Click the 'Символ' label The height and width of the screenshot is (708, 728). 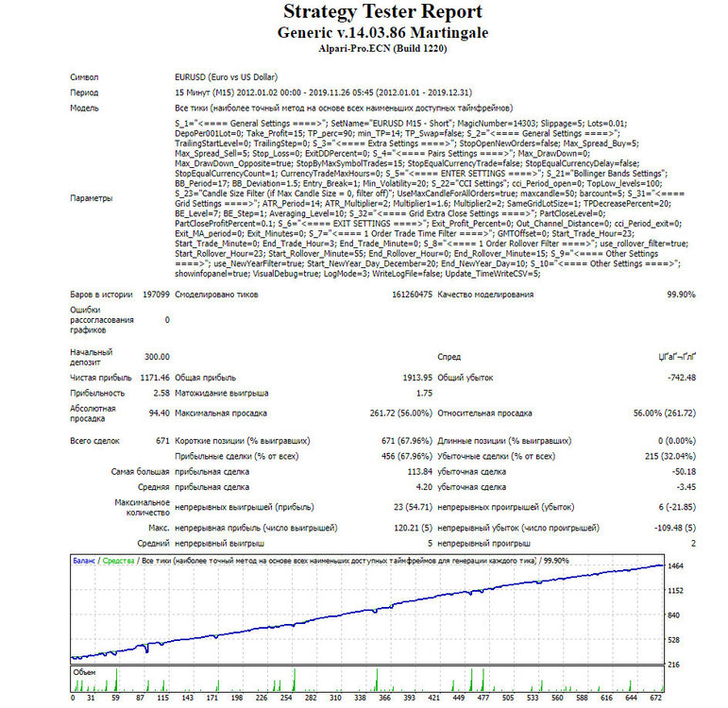pyautogui.click(x=84, y=77)
